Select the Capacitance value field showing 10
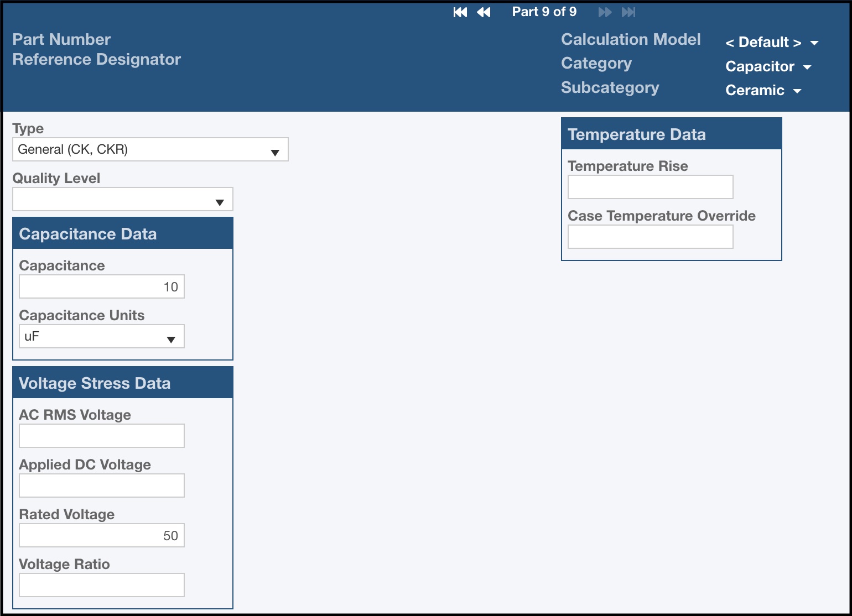 (x=101, y=286)
